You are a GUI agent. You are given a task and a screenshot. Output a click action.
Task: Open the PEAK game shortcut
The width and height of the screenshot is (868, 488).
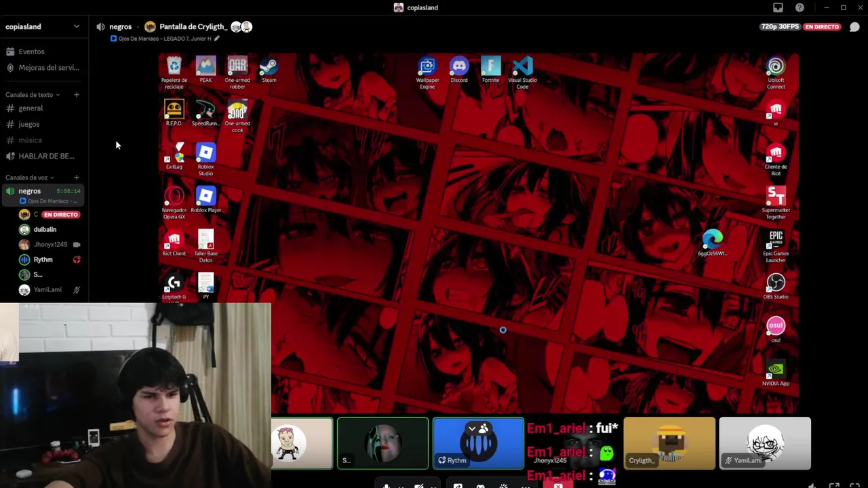click(205, 70)
